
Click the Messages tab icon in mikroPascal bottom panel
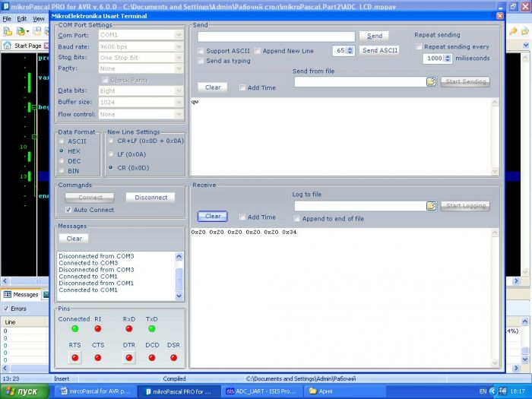[7, 295]
